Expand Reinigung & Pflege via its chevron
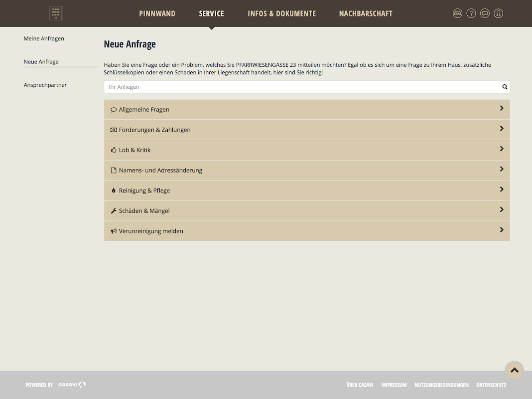Screen dimensions: 532x399 point(502,189)
